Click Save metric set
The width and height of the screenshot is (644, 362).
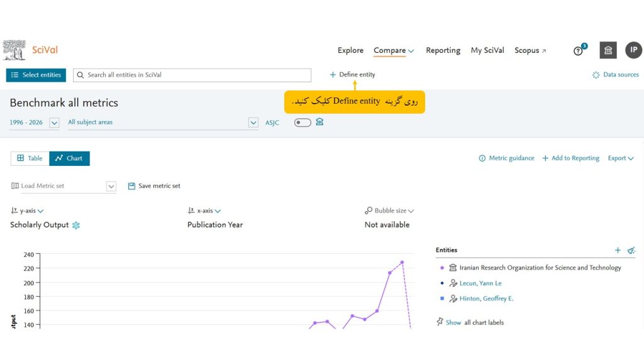point(154,186)
